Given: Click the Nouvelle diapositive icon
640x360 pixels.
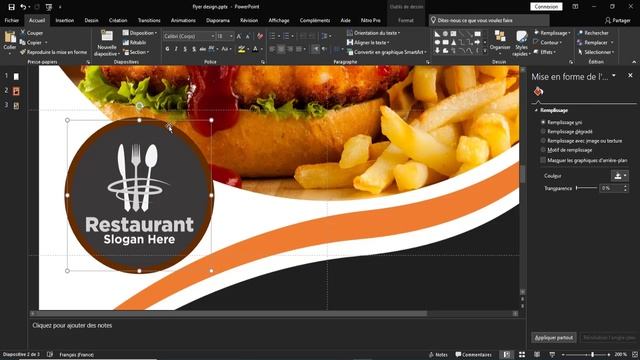Looking at the screenshot, I should click(107, 36).
